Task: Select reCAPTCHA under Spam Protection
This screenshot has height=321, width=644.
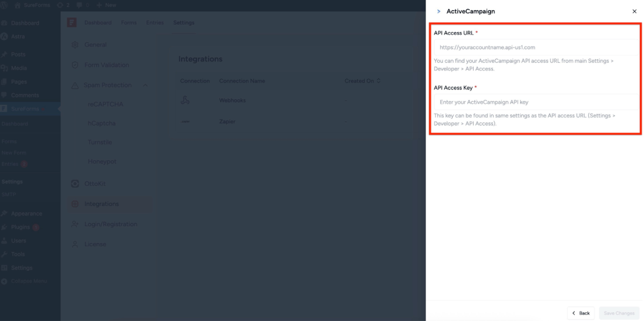Action: click(106, 104)
